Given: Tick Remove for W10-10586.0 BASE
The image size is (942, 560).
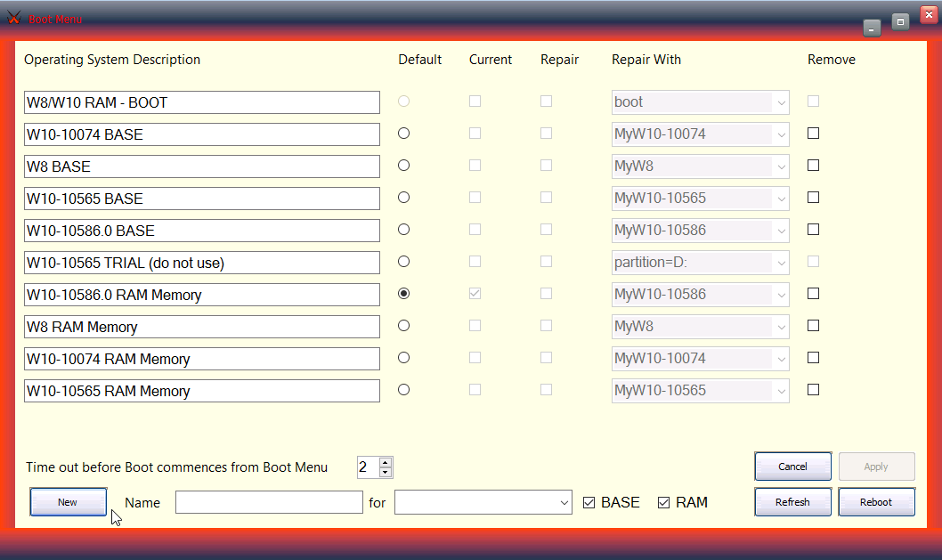Looking at the screenshot, I should click(814, 230).
